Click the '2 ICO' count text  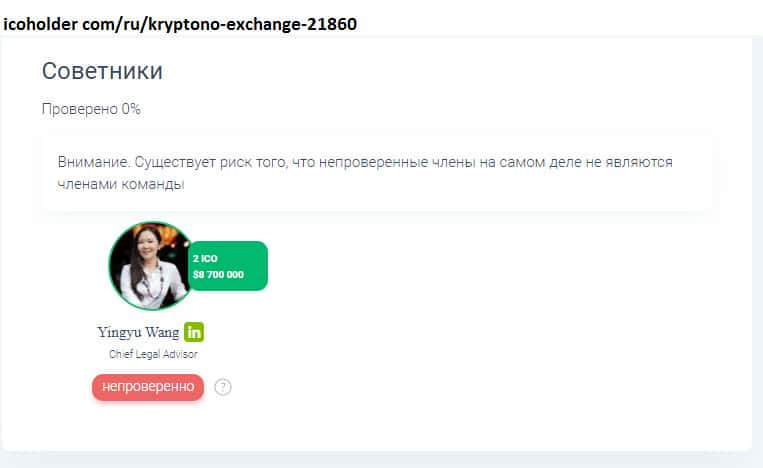[x=205, y=258]
